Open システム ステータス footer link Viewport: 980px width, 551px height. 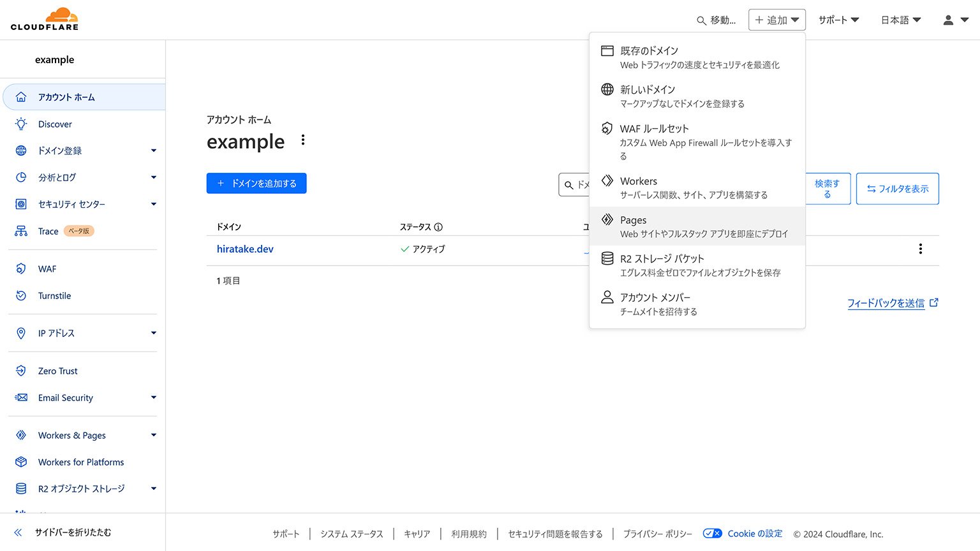click(x=352, y=534)
